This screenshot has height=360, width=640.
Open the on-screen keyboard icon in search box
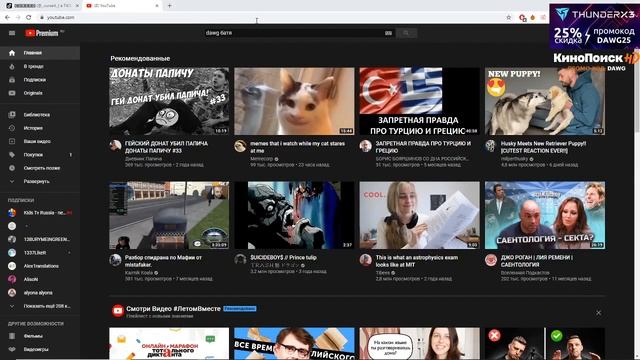point(388,33)
